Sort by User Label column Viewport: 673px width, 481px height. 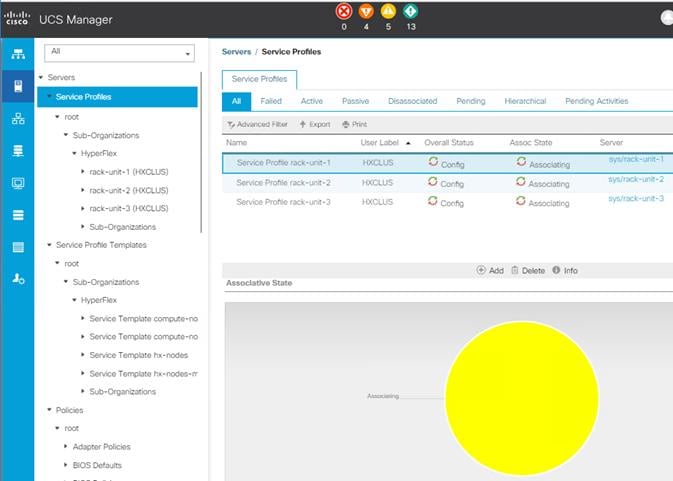pos(379,142)
